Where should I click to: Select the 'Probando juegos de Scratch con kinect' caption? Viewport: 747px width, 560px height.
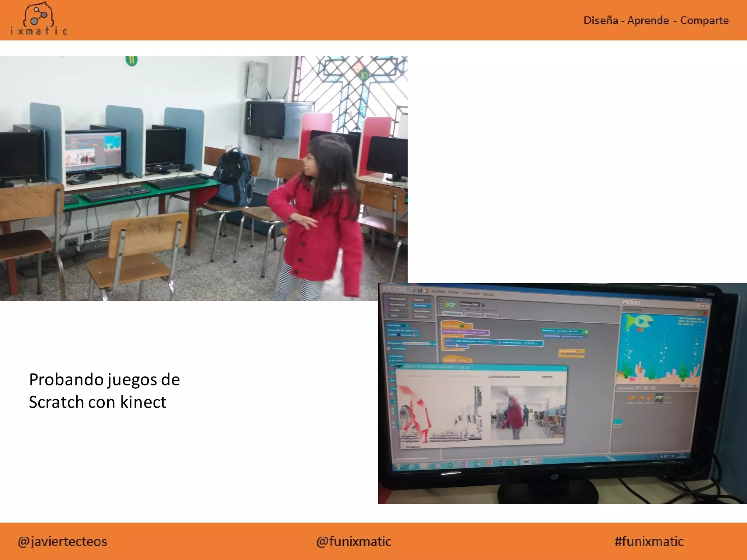(104, 391)
